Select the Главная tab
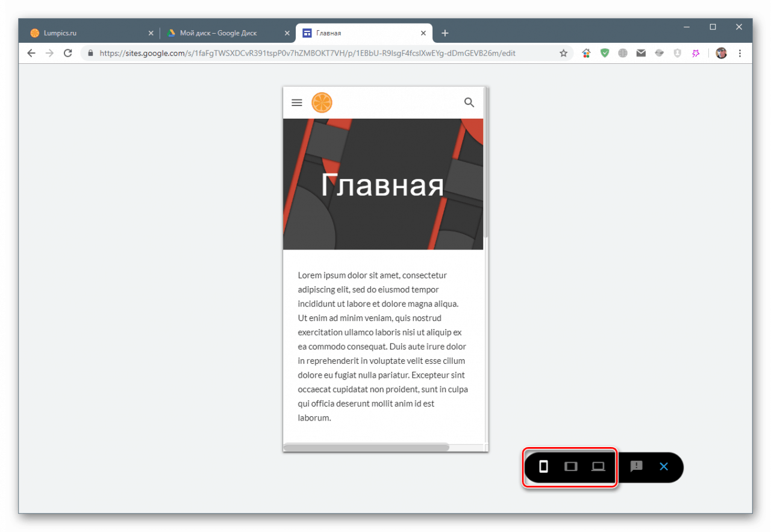Viewport: 771px width, 532px height. pos(364,33)
